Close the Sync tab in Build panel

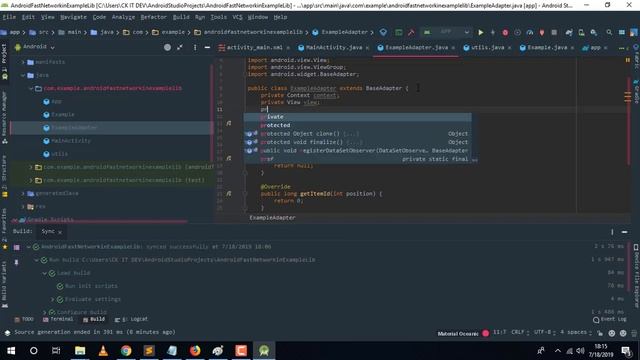point(60,232)
